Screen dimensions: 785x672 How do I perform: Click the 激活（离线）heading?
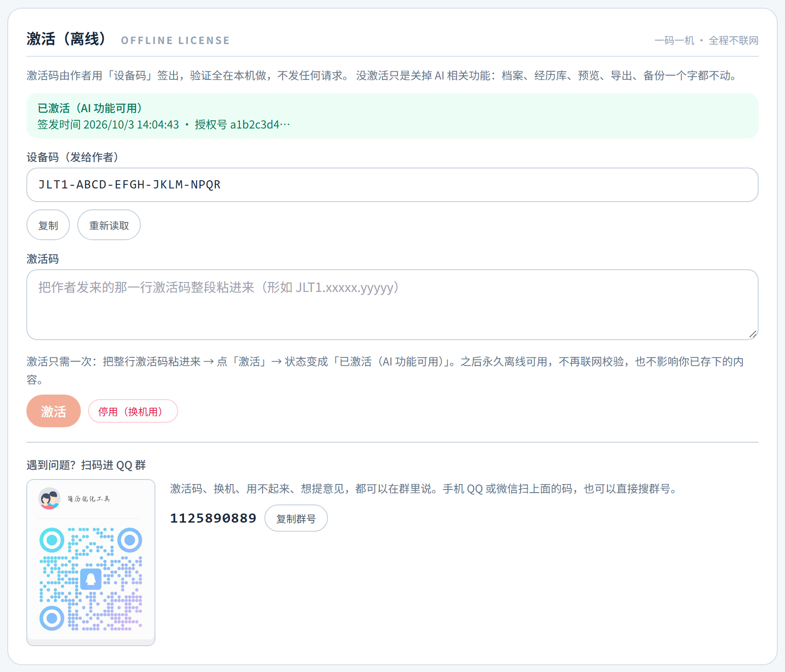[x=66, y=39]
